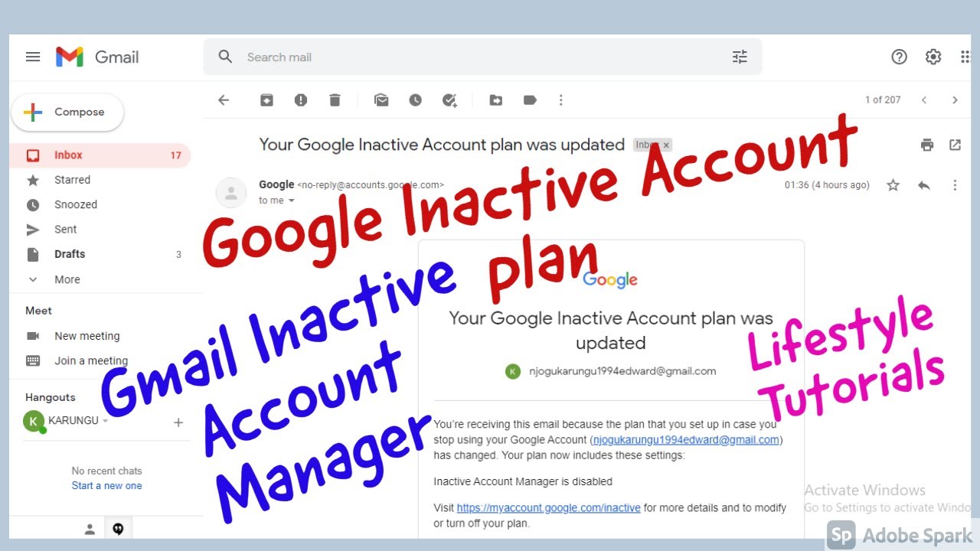This screenshot has width=980, height=551.
Task: Archive this email
Action: [266, 100]
